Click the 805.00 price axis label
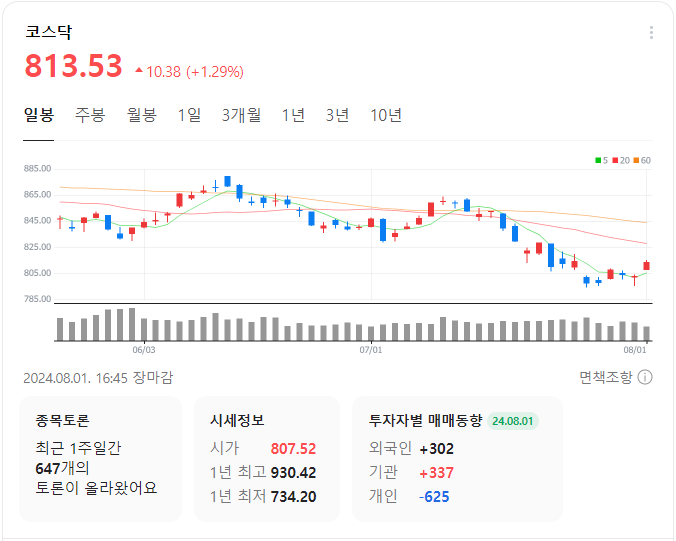Image resolution: width=676 pixels, height=541 pixels. (38, 273)
